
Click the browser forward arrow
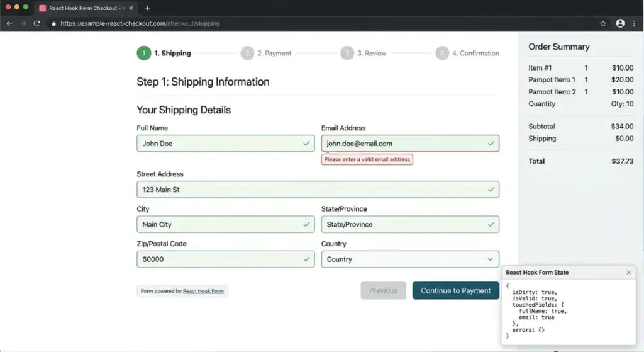[23, 23]
